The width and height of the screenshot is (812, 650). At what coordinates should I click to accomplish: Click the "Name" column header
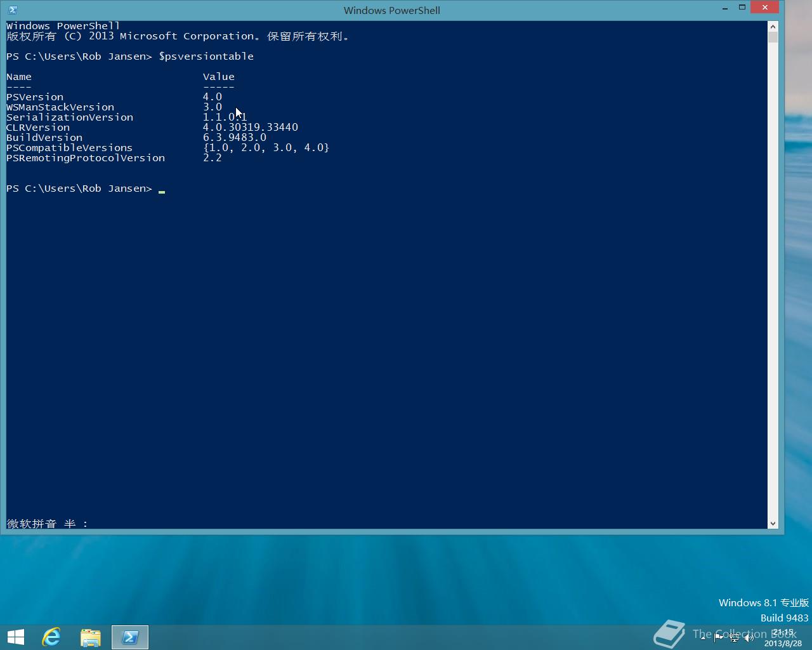coord(19,77)
